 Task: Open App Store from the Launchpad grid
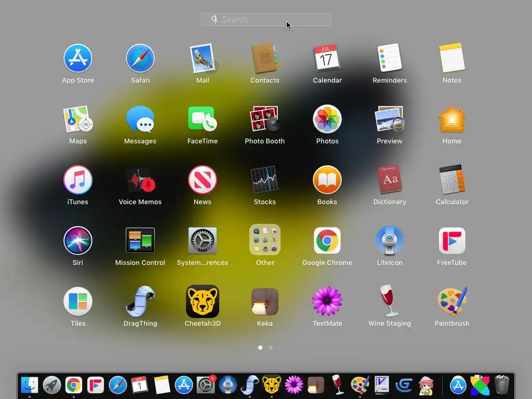click(x=78, y=58)
